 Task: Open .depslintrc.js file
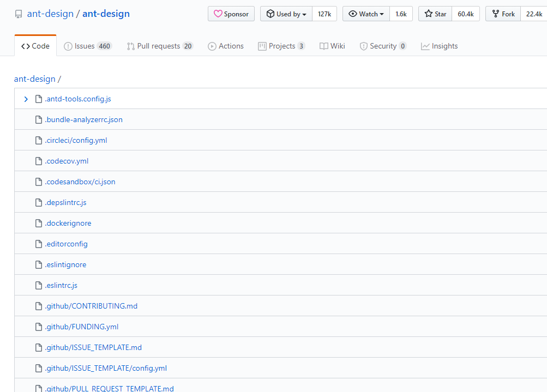[x=65, y=203]
